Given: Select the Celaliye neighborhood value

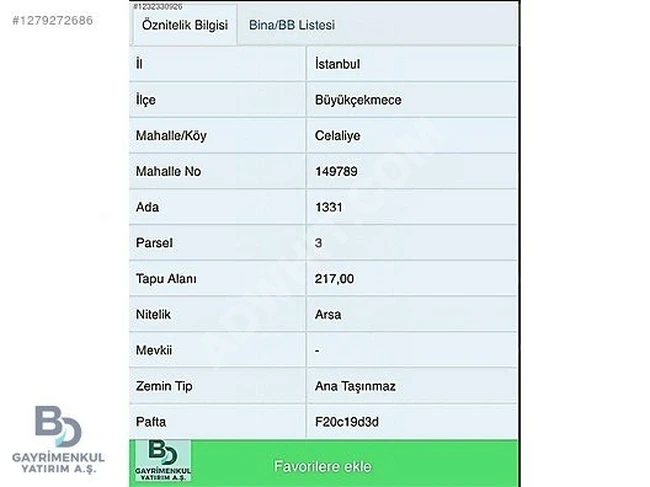Looking at the screenshot, I should click(338, 136).
